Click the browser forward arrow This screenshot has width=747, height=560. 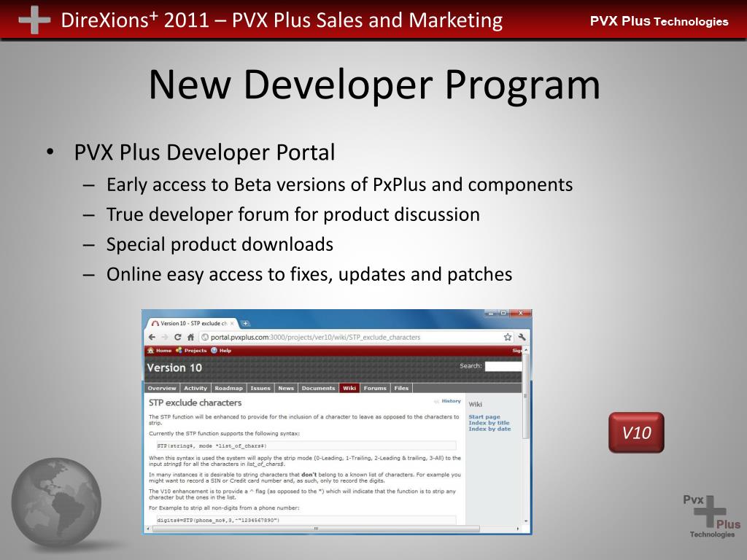pos(165,337)
